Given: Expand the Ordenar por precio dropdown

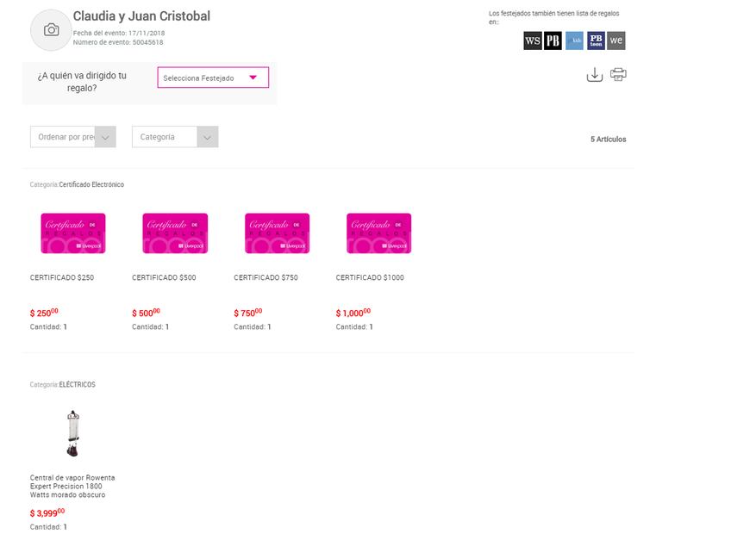Looking at the screenshot, I should pos(72,137).
